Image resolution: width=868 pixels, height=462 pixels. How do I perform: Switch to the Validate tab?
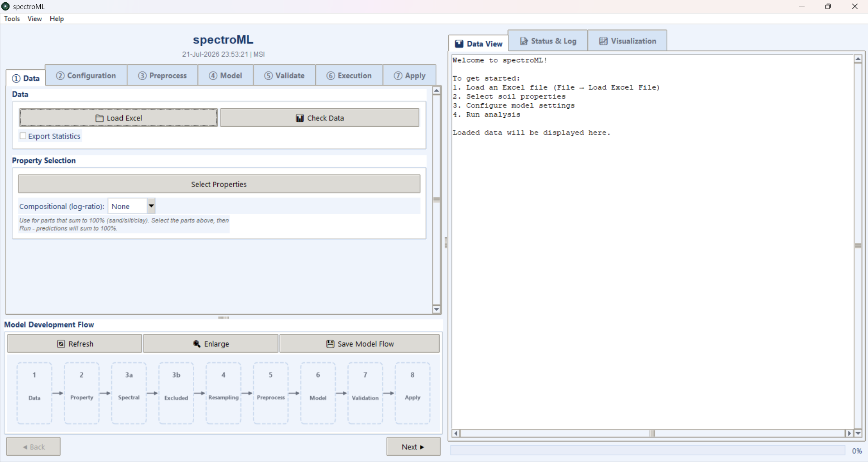(284, 76)
